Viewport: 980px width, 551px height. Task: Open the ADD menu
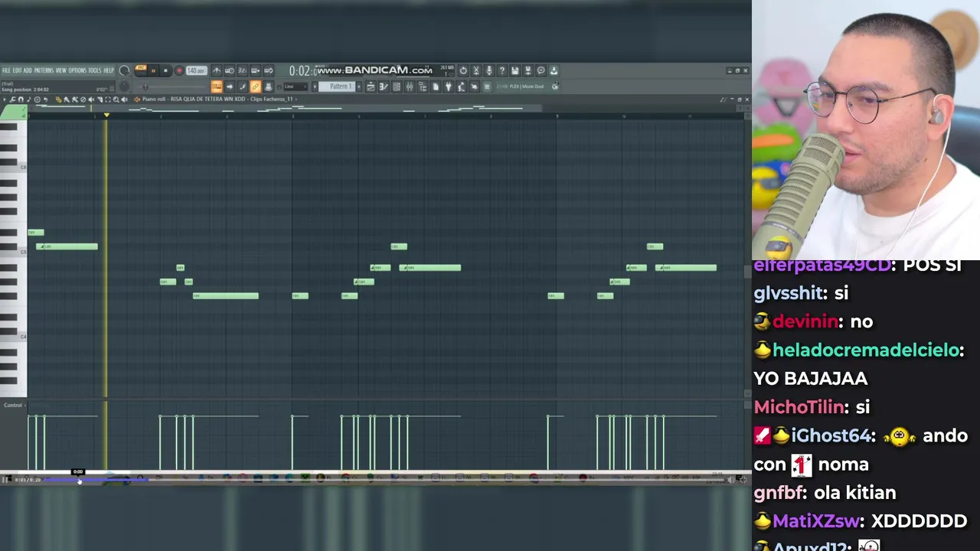coord(28,70)
